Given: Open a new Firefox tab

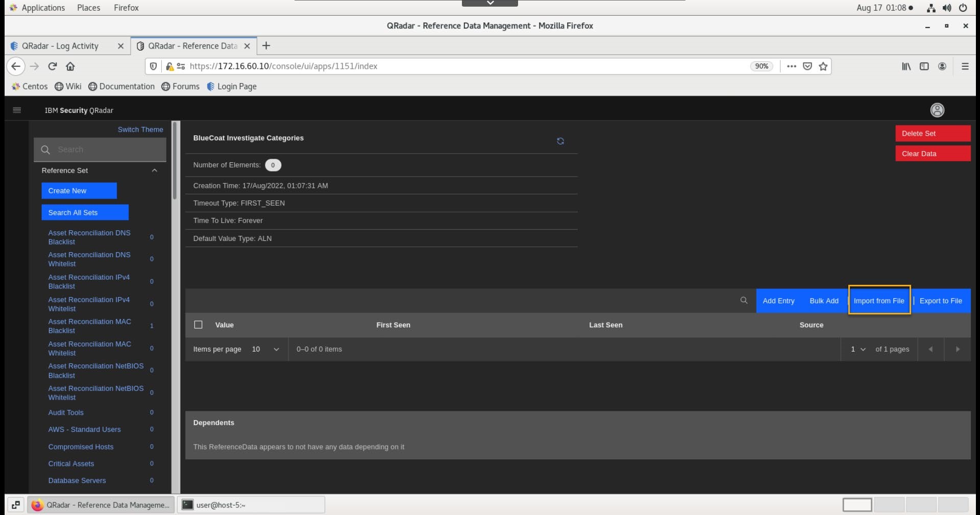Looking at the screenshot, I should 266,46.
